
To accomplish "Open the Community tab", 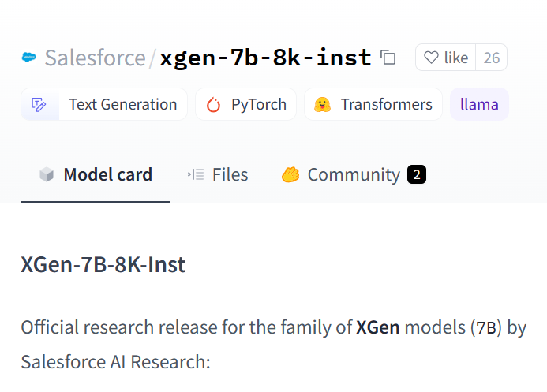I will pyautogui.click(x=354, y=175).
